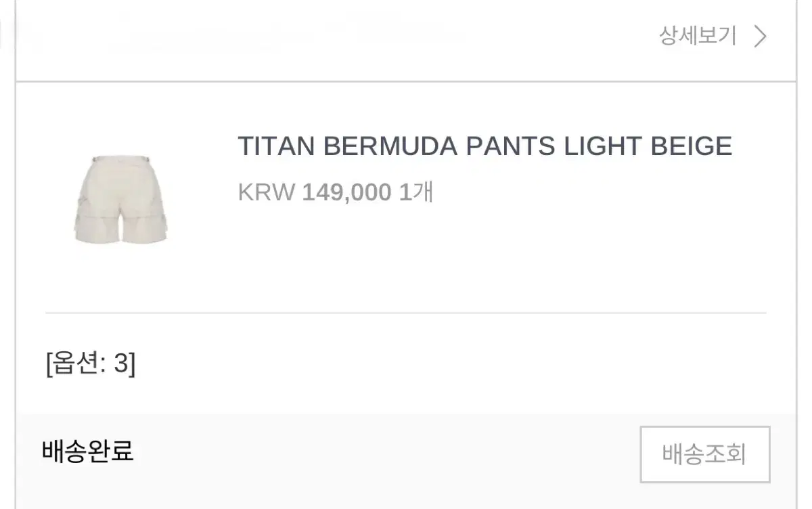Click the waistband of the shorts image

click(x=120, y=158)
